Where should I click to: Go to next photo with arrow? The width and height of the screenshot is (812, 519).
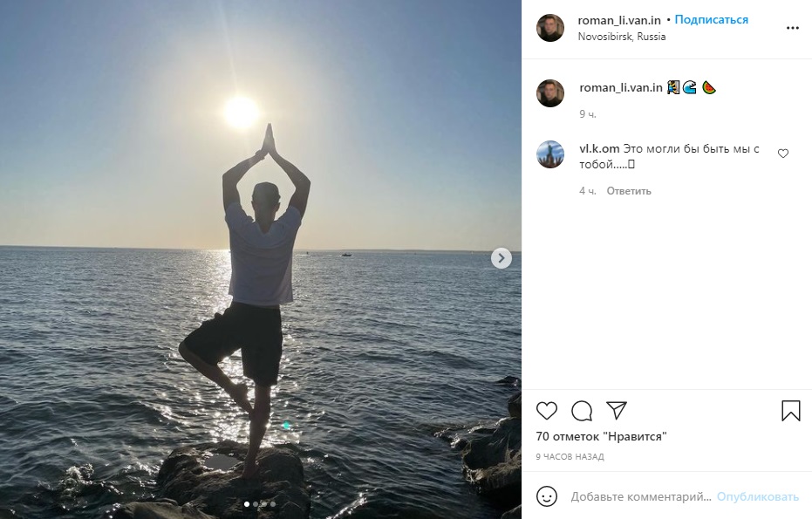(501, 258)
